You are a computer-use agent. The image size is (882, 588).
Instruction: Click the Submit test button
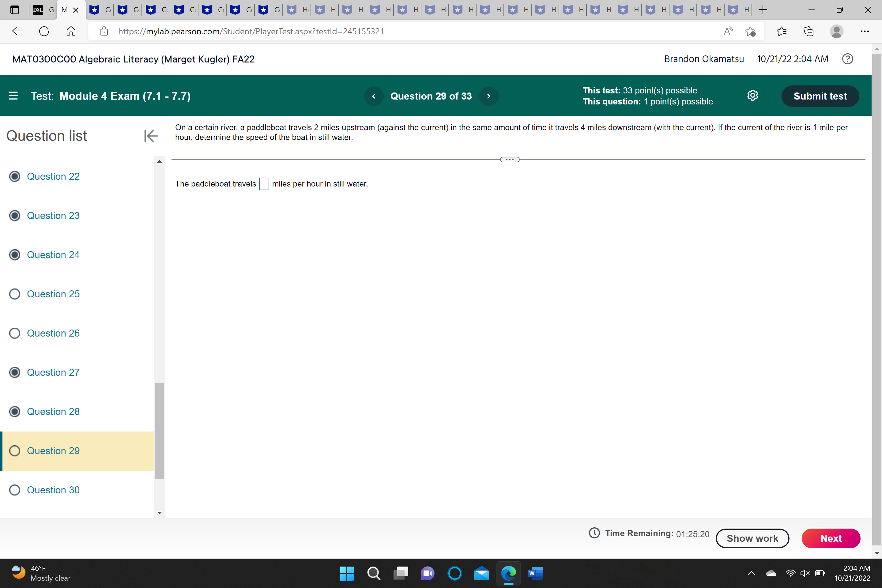point(820,96)
